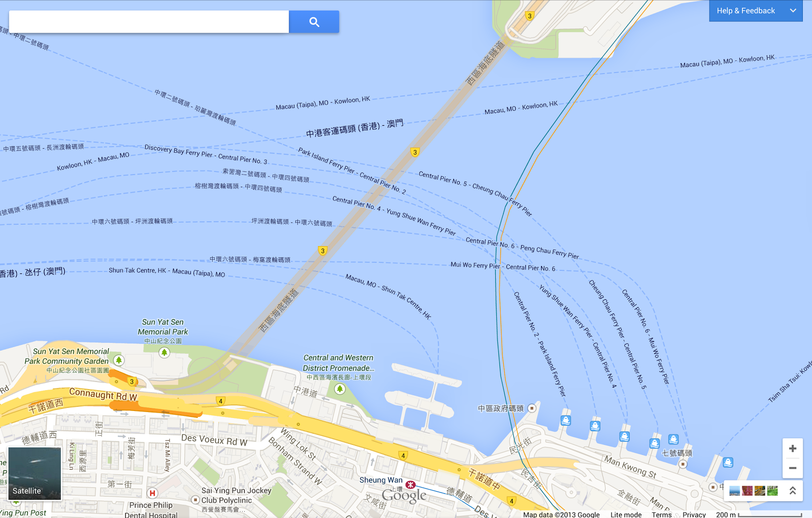
Task: Click the Prince Philip Dental Hospital H marker
Action: 152,493
